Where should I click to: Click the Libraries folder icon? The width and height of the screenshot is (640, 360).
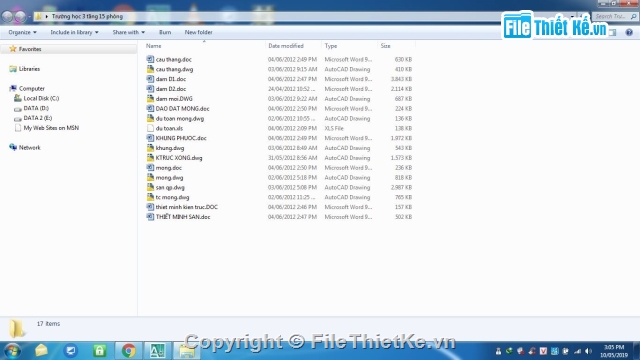[x=13, y=69]
